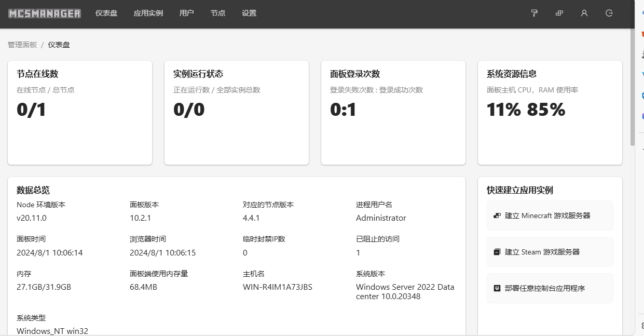Viewport: 644px width, 336px height.
Task: Click the layout blocks icon in header
Action: 559,13
